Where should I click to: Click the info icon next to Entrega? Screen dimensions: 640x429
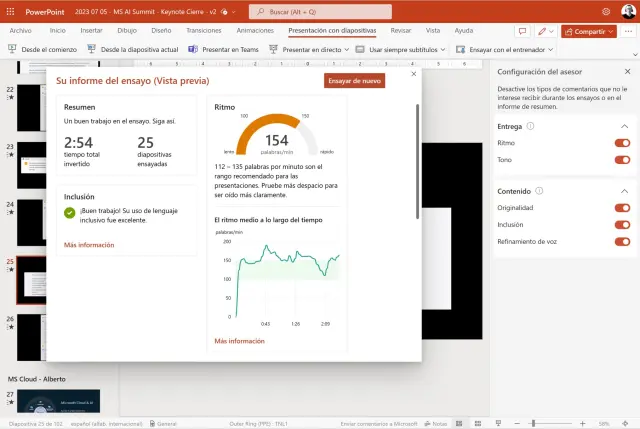pos(530,126)
